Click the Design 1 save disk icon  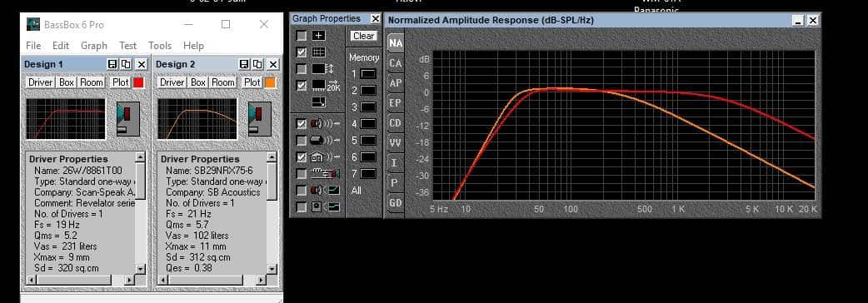112,64
